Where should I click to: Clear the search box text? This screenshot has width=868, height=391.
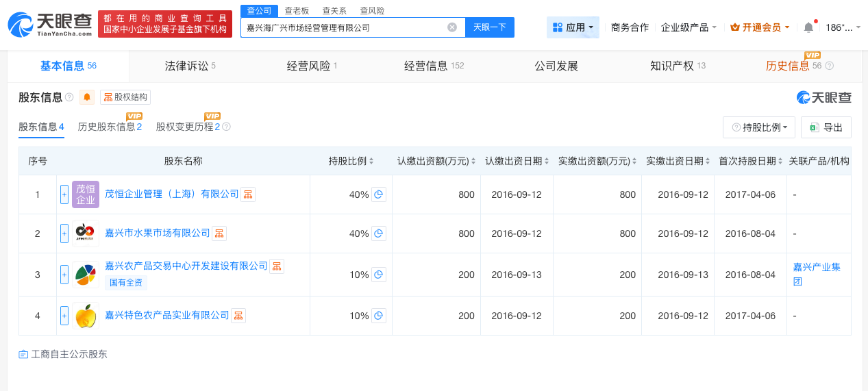coord(452,27)
